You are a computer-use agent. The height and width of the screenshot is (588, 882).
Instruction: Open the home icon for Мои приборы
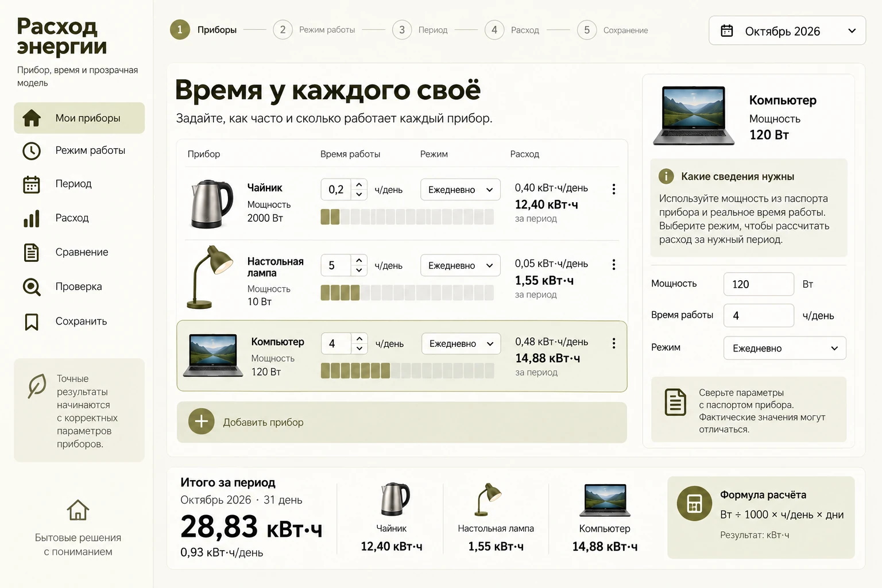coord(32,118)
